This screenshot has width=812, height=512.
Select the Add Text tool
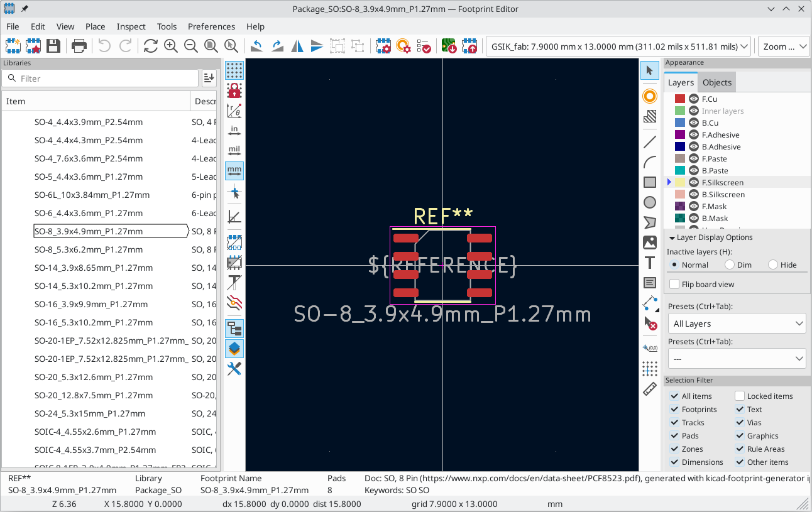click(650, 263)
